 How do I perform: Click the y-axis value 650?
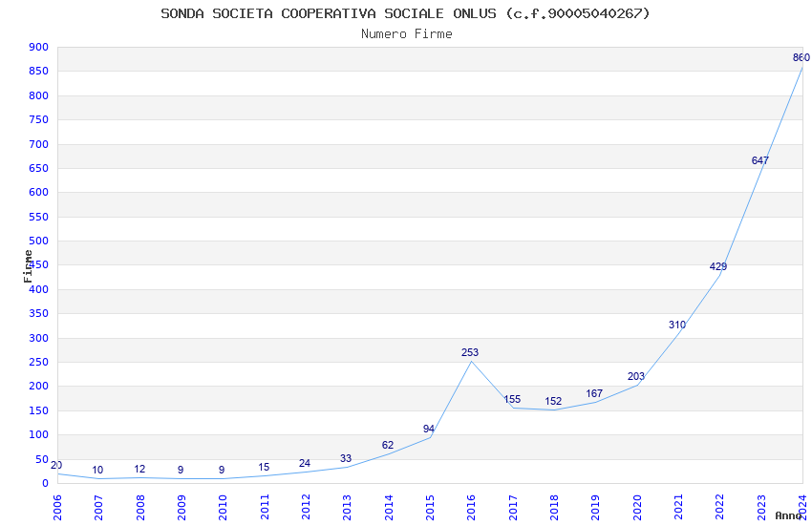tap(39, 168)
